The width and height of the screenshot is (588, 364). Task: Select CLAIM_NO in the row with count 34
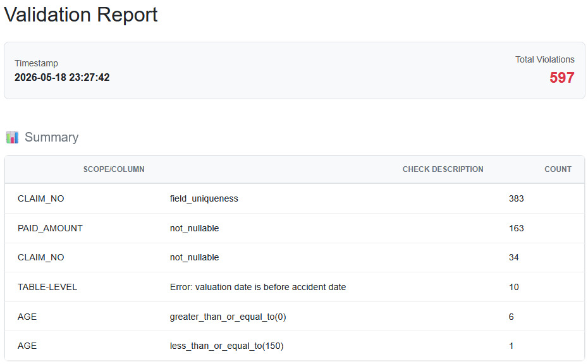[x=41, y=258]
